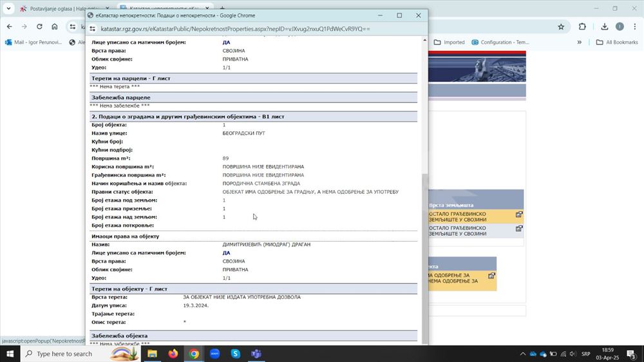The image size is (644, 362).
Task: Reload the page in main Chrome window
Action: pyautogui.click(x=39, y=26)
